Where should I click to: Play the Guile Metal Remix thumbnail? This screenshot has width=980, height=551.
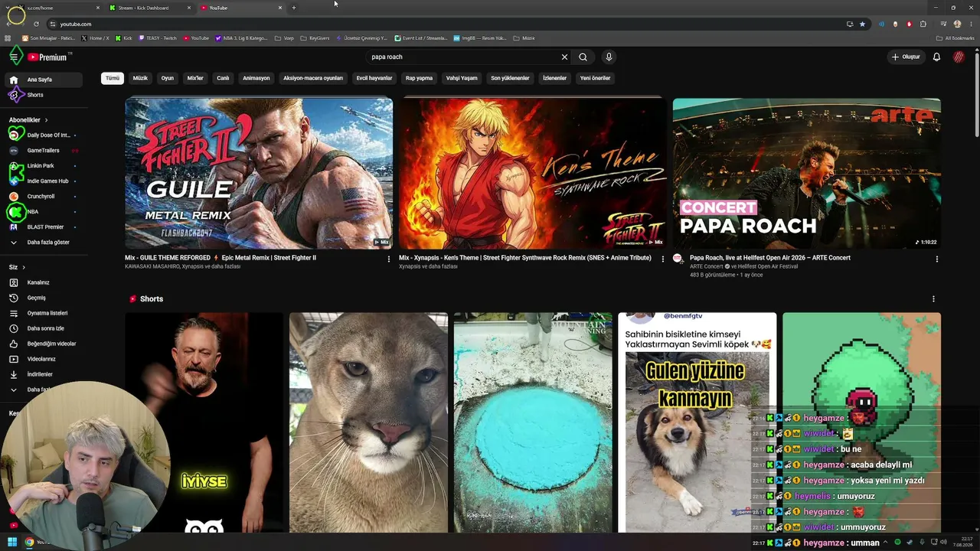[x=259, y=173]
